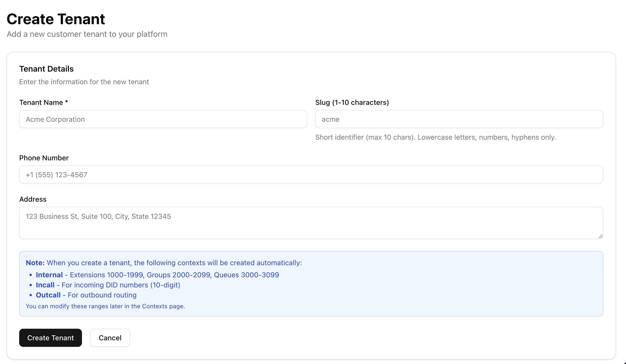Click the slug helper text below Slug field
The width and height of the screenshot is (626, 364).
tap(435, 137)
